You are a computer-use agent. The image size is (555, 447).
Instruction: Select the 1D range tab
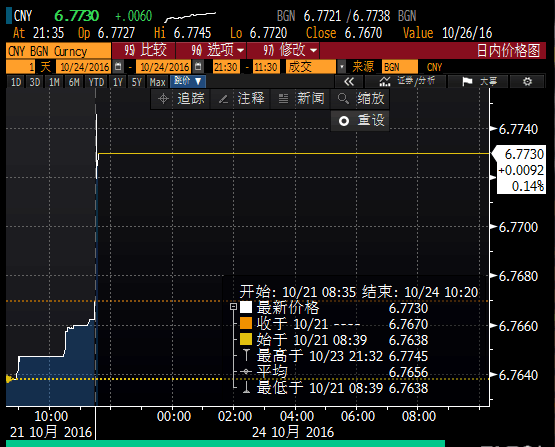pyautogui.click(x=16, y=82)
